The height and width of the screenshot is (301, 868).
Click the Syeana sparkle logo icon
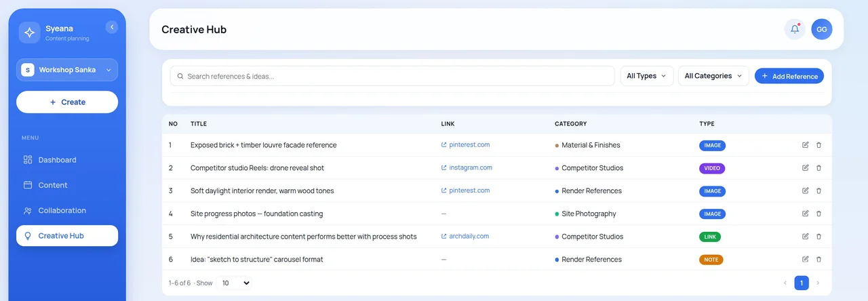(x=30, y=33)
